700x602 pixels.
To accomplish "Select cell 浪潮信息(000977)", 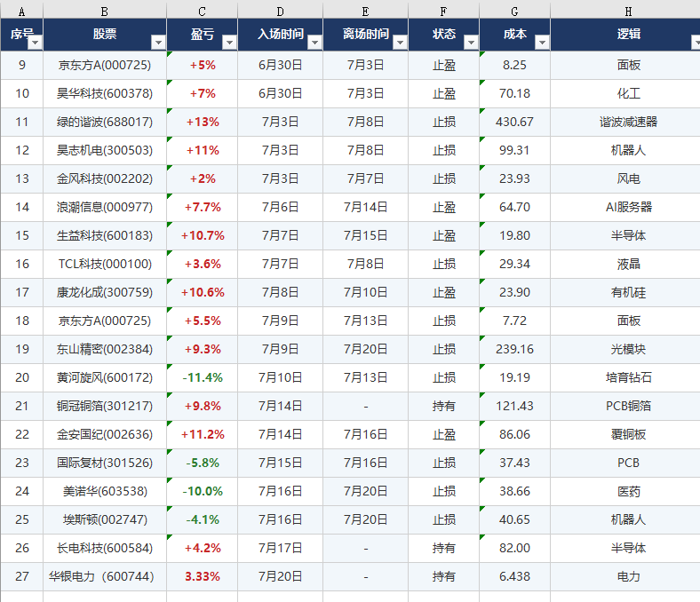I will click(x=105, y=207).
